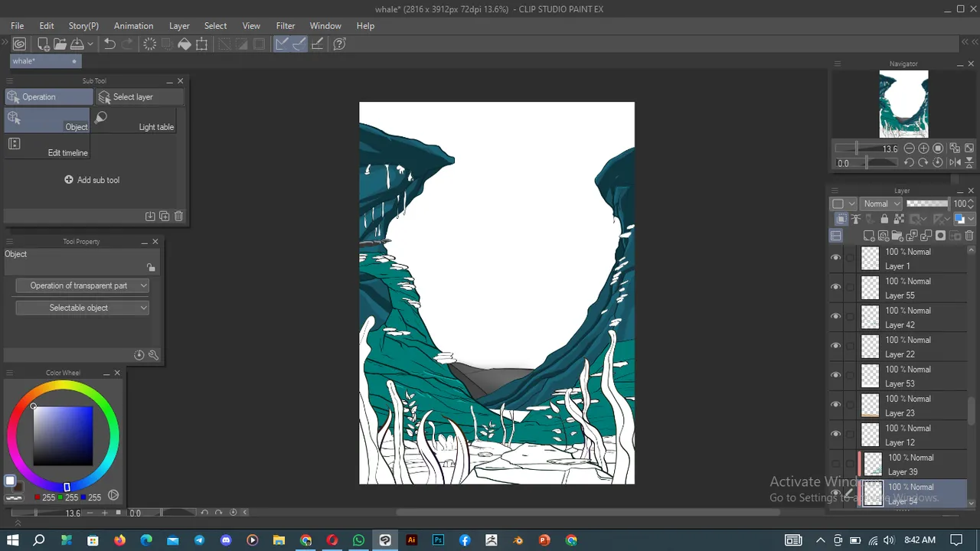Expand the save options dropdown arrow

[x=90, y=44]
